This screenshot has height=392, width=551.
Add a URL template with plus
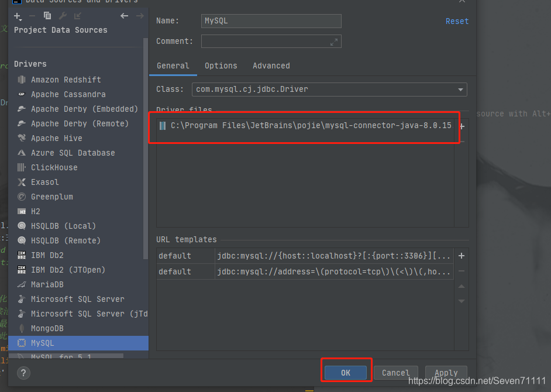[x=462, y=256]
